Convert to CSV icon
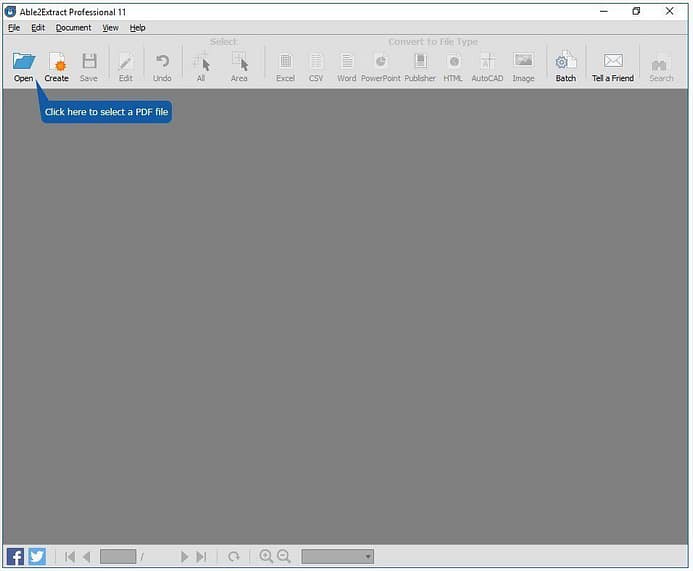 click(x=316, y=61)
